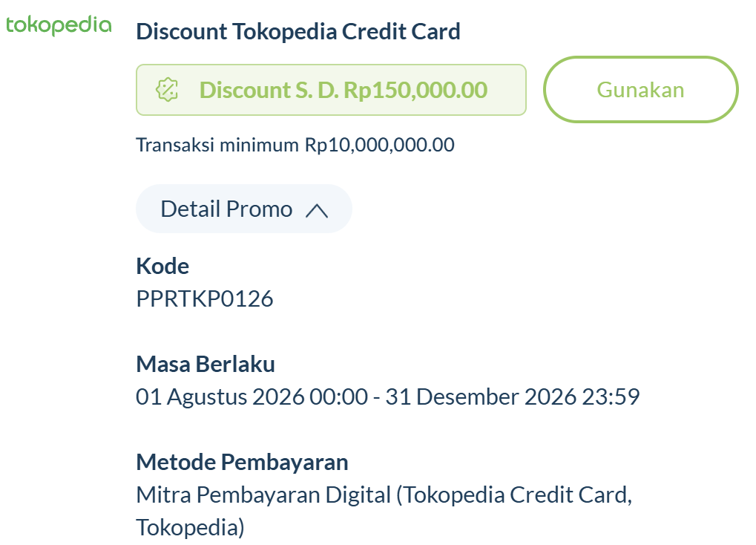Click the Discount Tokopedia Credit Card title

click(298, 32)
